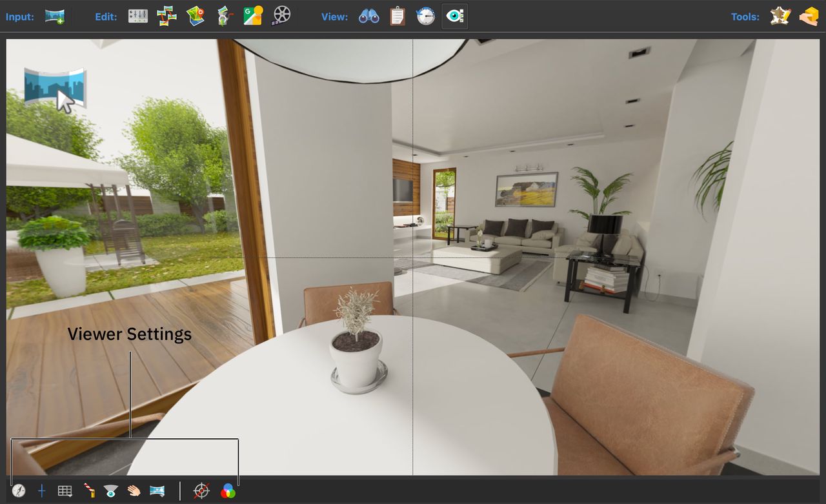Click the add panorama Input icon
This screenshot has width=826, height=504.
55,16
